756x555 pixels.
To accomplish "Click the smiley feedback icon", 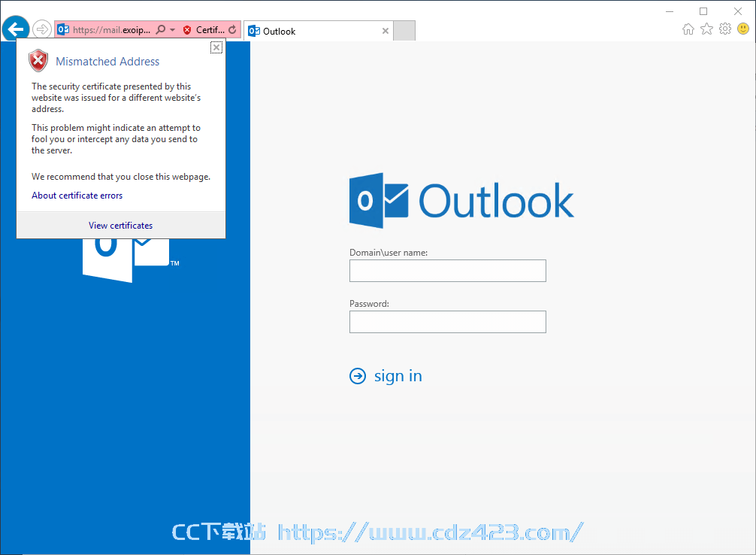I will (743, 29).
